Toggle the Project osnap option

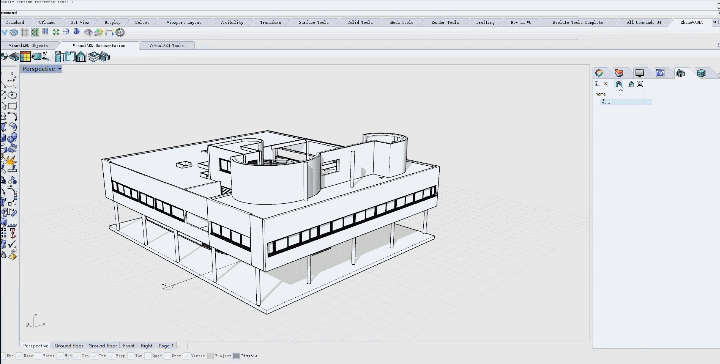pyautogui.click(x=210, y=356)
